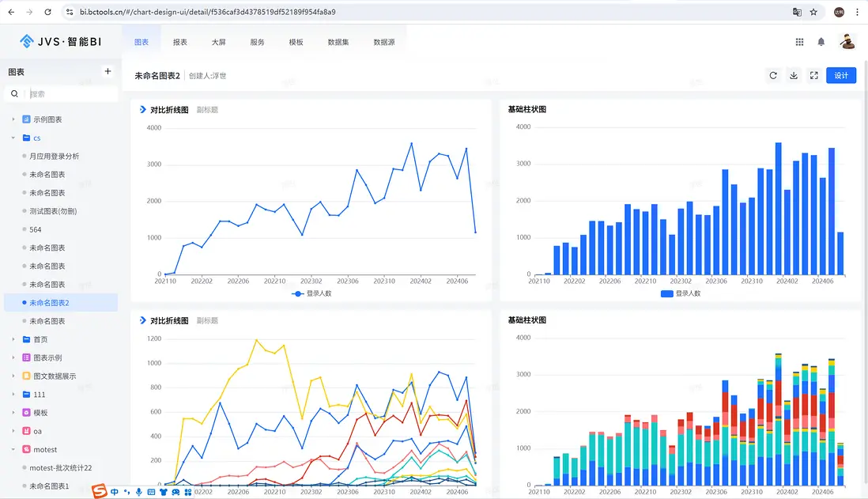This screenshot has height=499, width=868.
Task: Click the Sogou input method logo
Action: coord(99,490)
